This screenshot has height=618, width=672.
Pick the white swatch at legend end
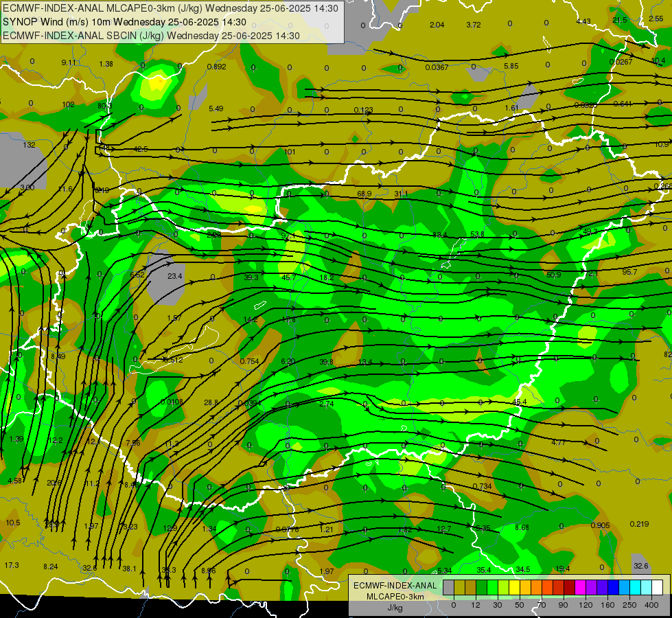pyautogui.click(x=658, y=587)
